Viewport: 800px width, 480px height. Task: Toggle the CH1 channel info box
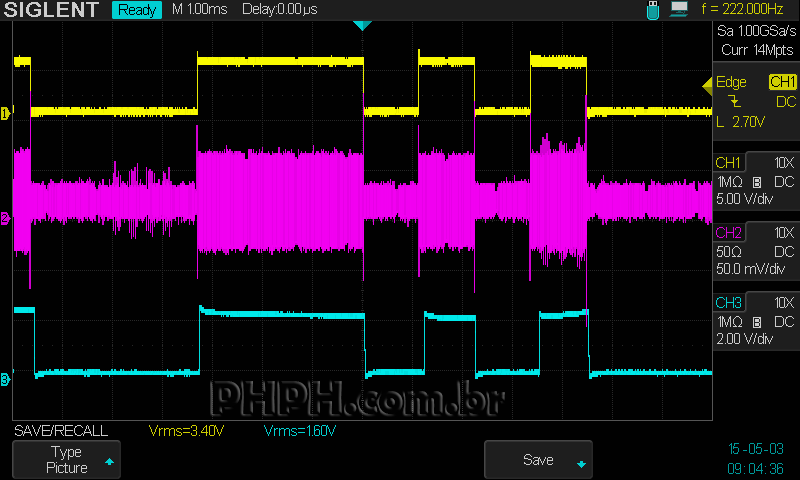(755, 181)
